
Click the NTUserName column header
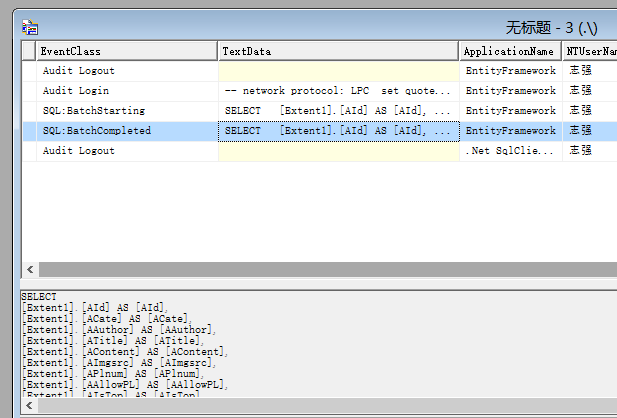pos(589,51)
